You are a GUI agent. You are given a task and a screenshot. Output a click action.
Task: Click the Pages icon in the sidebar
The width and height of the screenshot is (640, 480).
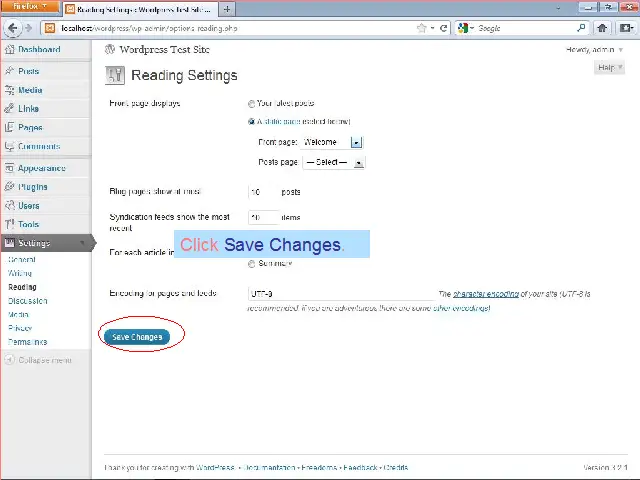[10, 127]
